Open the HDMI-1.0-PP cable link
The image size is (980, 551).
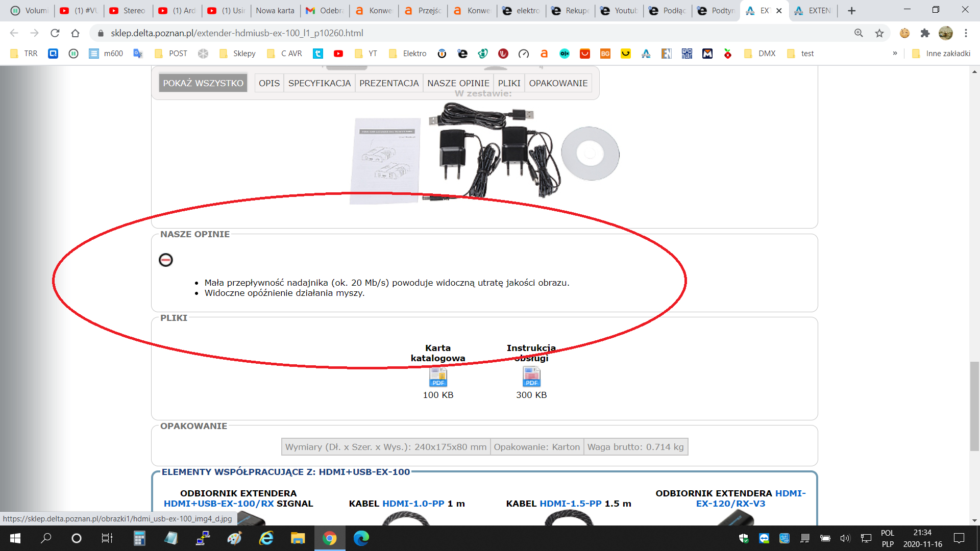413,504
